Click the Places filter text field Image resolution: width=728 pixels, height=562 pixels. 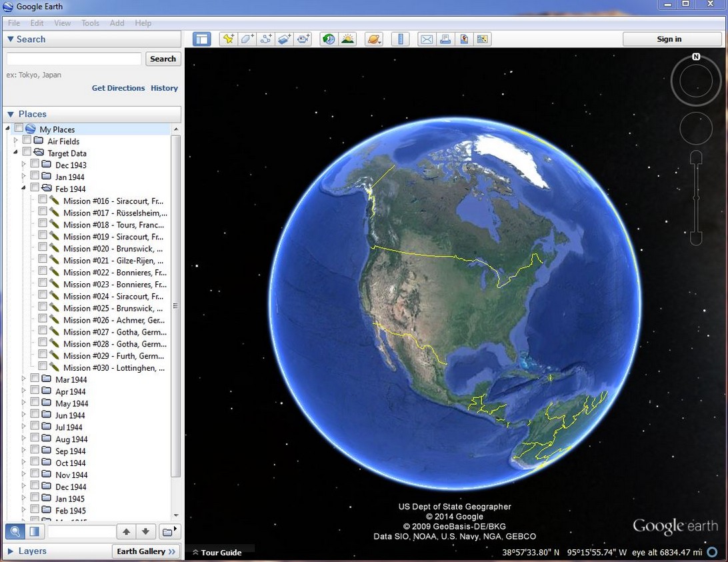click(81, 531)
